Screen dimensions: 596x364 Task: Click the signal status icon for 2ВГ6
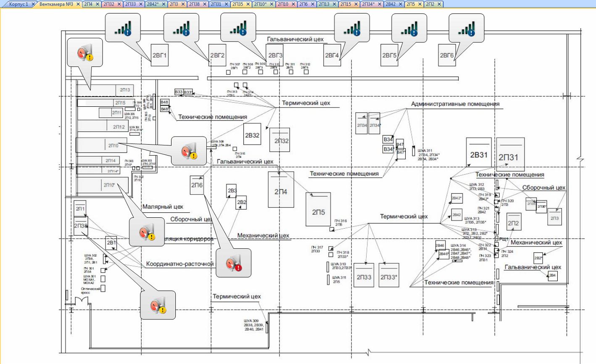[x=466, y=28]
